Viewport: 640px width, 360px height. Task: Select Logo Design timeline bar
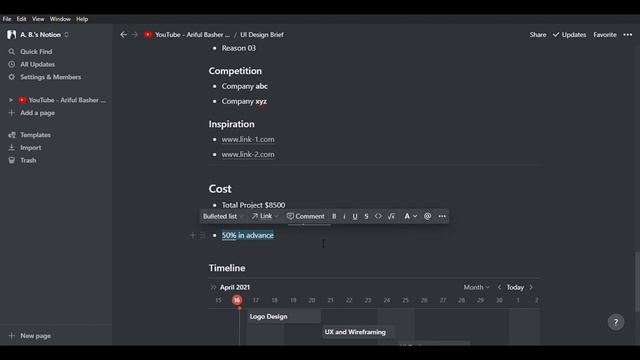(284, 316)
